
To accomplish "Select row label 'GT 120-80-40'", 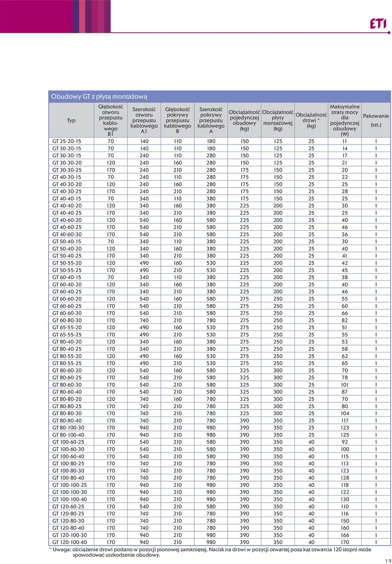I will (68, 528).
